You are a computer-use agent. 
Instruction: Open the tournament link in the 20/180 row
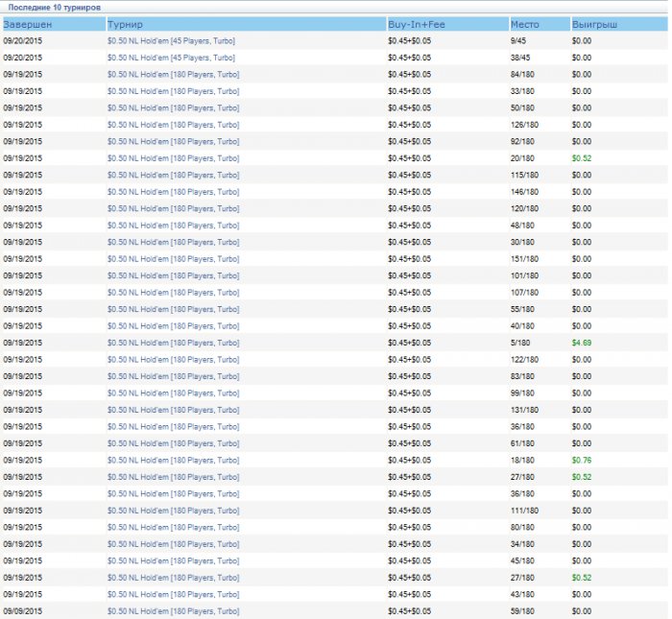(x=173, y=157)
